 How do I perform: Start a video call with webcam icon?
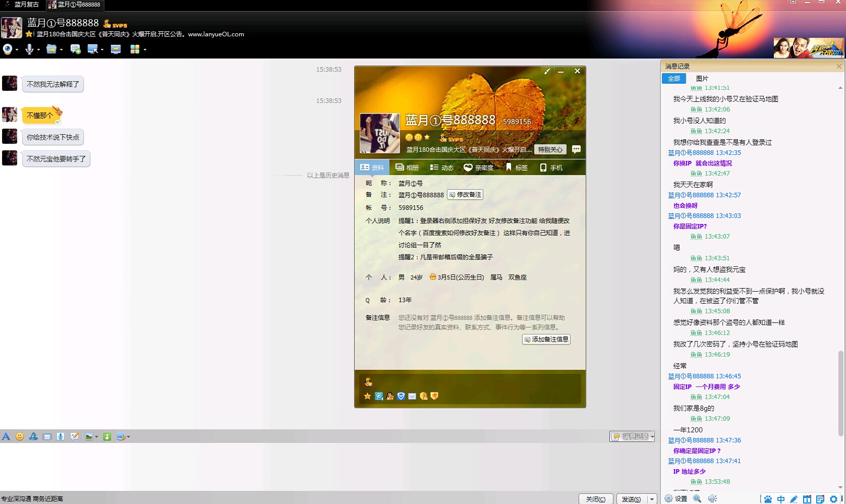(x=8, y=49)
